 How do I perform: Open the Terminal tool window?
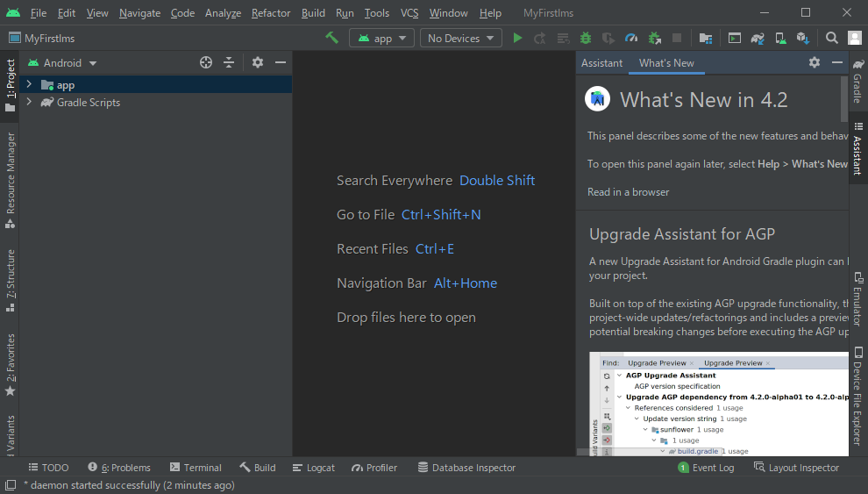196,468
